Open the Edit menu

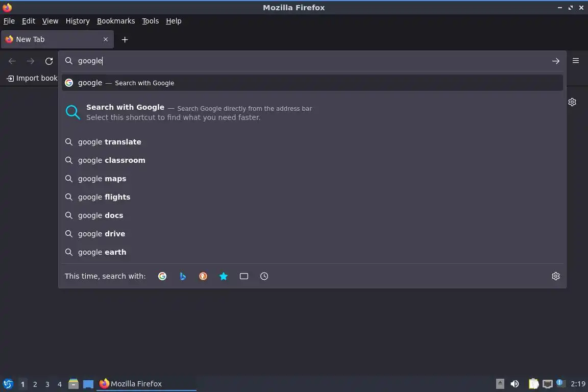(29, 21)
